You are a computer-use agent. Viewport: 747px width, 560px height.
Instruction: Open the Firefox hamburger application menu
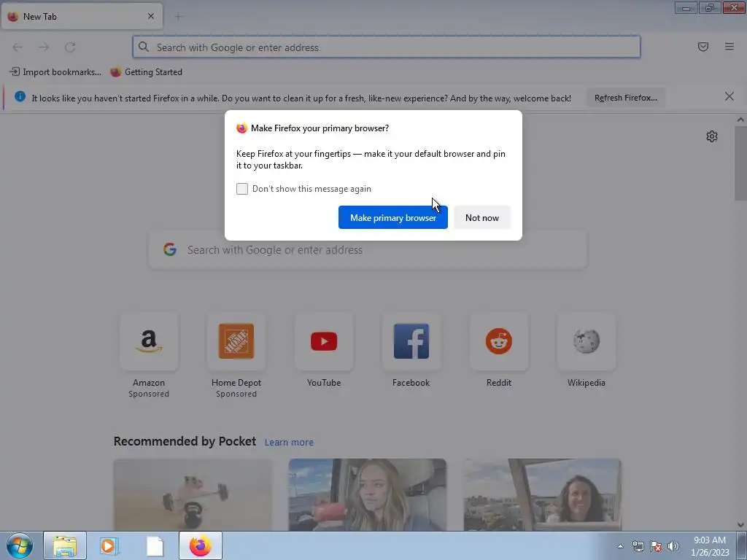click(729, 47)
